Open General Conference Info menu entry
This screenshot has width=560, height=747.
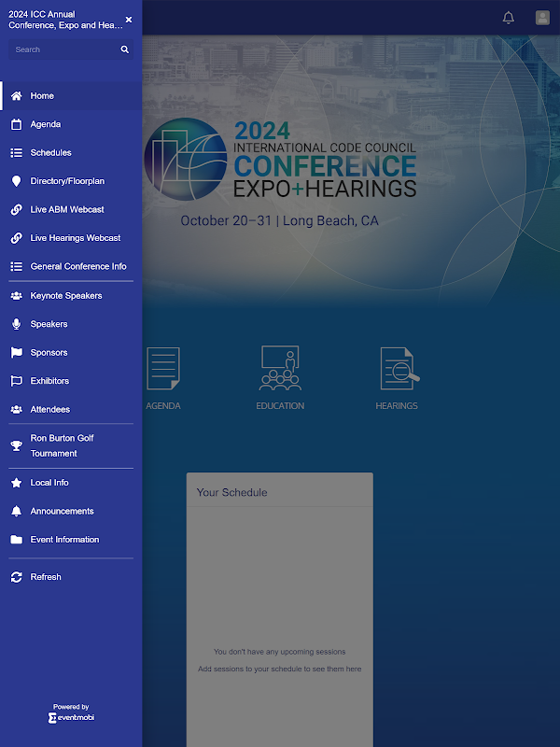(x=71, y=266)
